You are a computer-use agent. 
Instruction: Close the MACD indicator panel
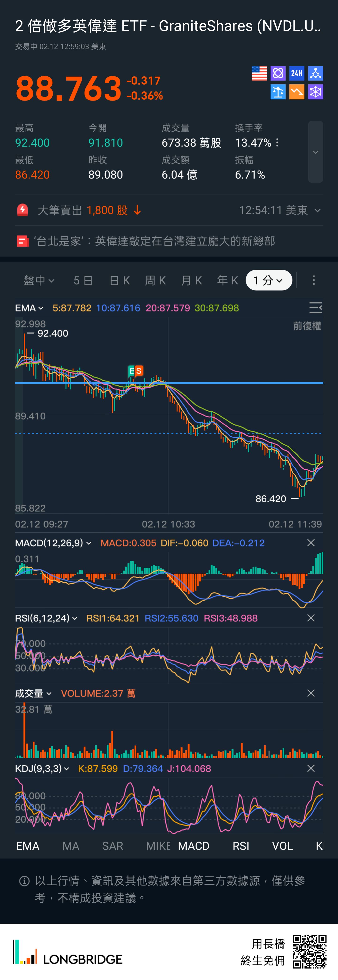311,543
